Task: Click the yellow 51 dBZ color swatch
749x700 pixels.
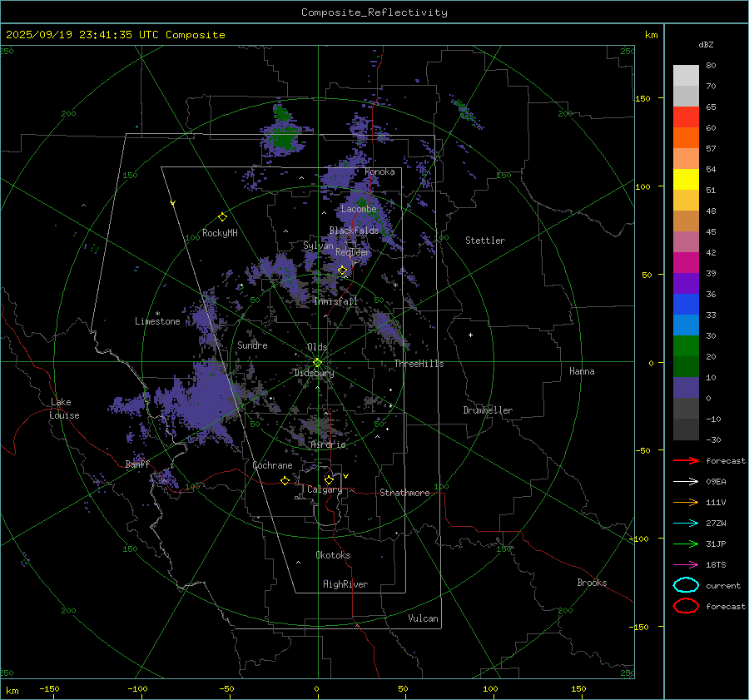Action: pos(686,179)
